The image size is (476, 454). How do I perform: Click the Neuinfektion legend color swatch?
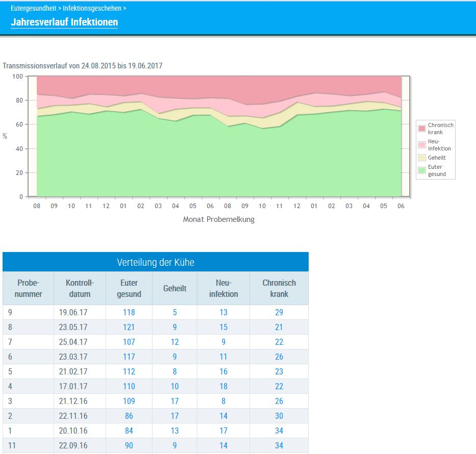click(422, 145)
